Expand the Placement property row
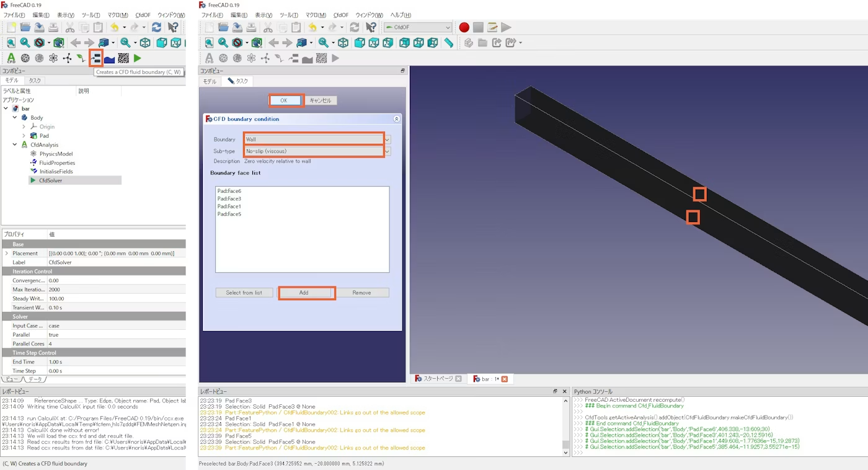 tap(7, 253)
